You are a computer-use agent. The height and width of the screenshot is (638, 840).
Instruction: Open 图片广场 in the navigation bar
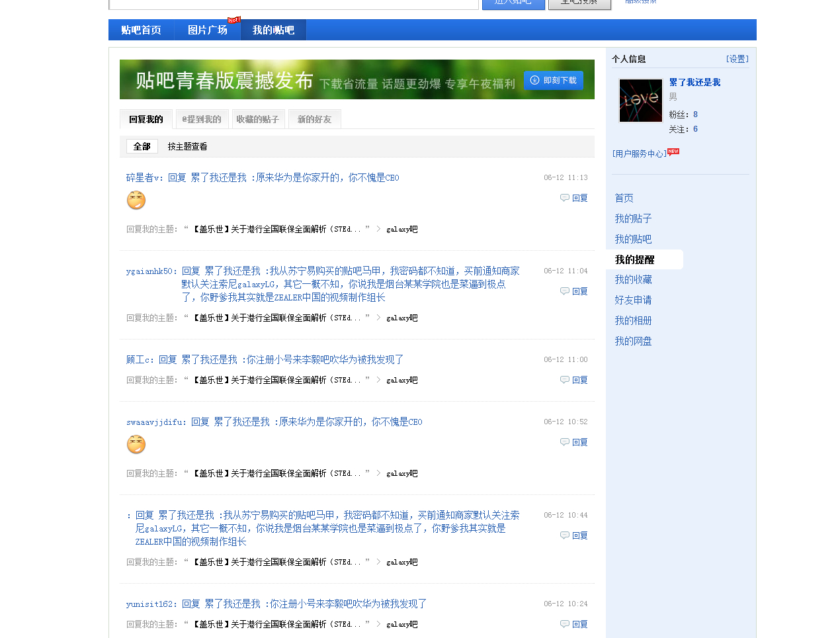click(207, 30)
